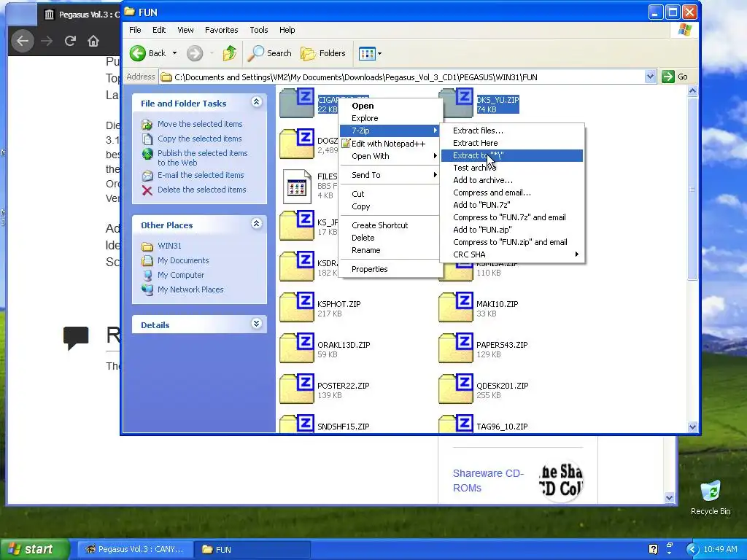747x560 pixels.
Task: Click the Back arrow in FUN window toolbar
Action: point(138,53)
